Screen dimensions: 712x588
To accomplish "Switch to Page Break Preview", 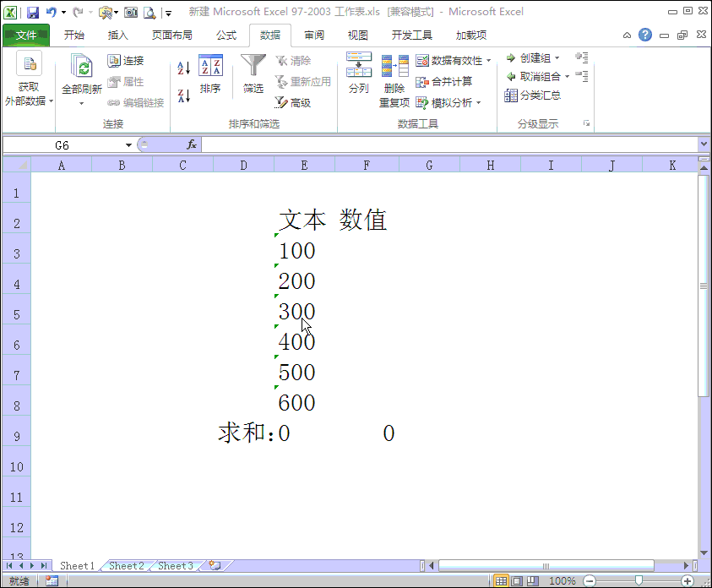I will [x=533, y=580].
